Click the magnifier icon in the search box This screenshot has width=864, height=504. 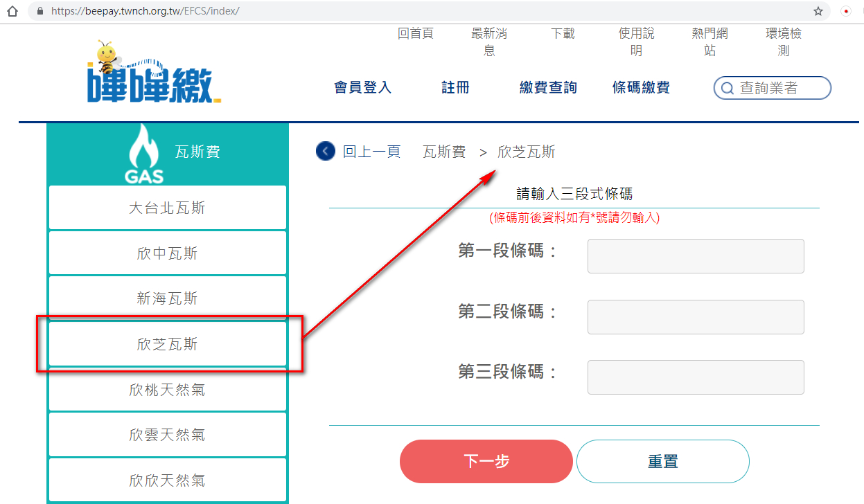coord(727,89)
